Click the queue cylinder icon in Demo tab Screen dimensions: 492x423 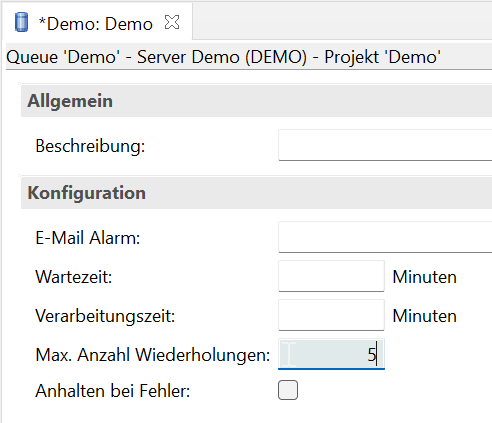22,22
